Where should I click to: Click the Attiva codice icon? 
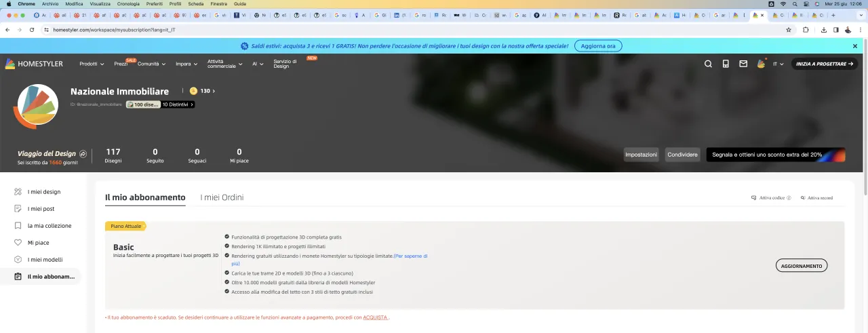click(753, 198)
